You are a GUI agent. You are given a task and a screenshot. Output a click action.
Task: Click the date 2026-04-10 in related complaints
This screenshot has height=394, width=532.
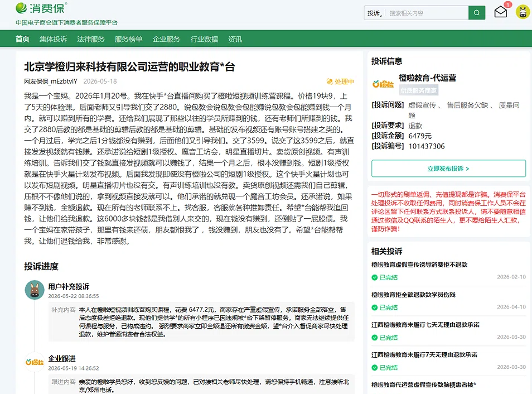click(511, 307)
